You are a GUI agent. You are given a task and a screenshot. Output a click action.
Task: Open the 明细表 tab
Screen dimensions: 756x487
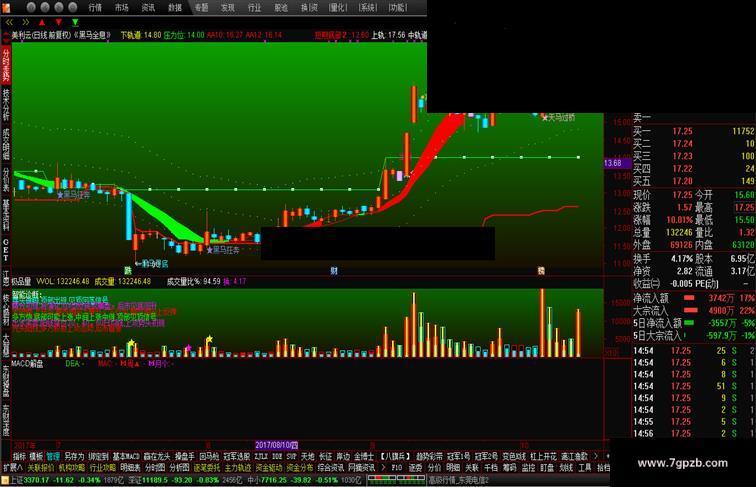coord(130,468)
